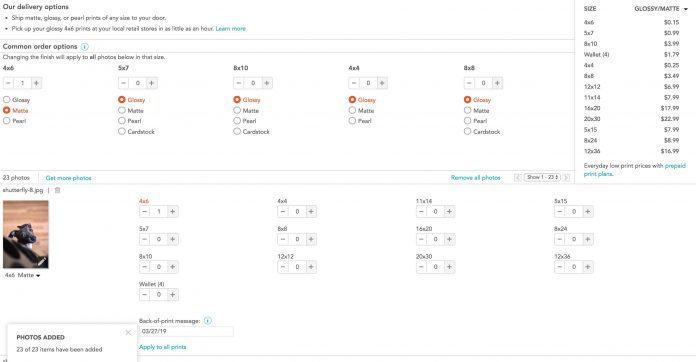
Task: Select Glossy finish for 4x6
Action: [x=7, y=100]
